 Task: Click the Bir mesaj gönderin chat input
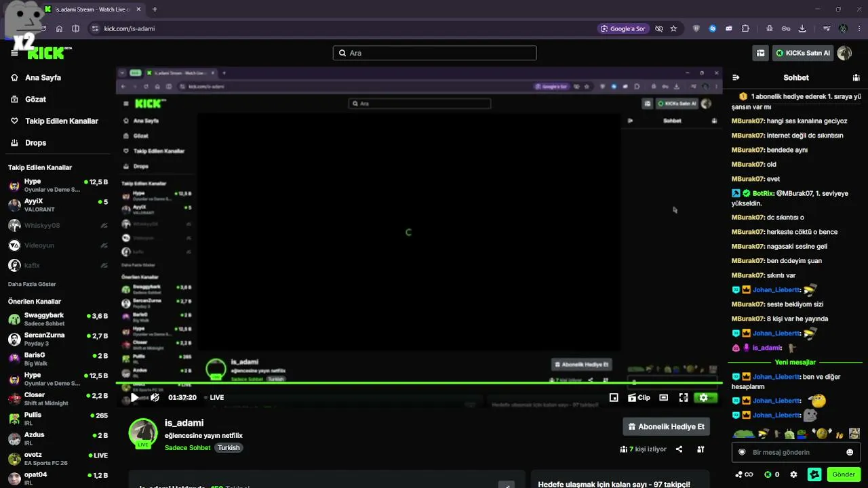coord(795,452)
